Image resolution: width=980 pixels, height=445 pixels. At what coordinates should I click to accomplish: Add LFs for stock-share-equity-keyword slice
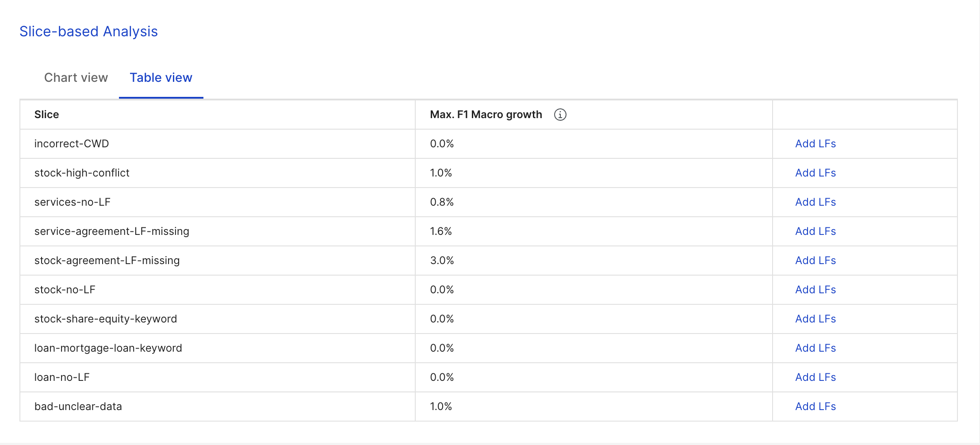tap(815, 319)
